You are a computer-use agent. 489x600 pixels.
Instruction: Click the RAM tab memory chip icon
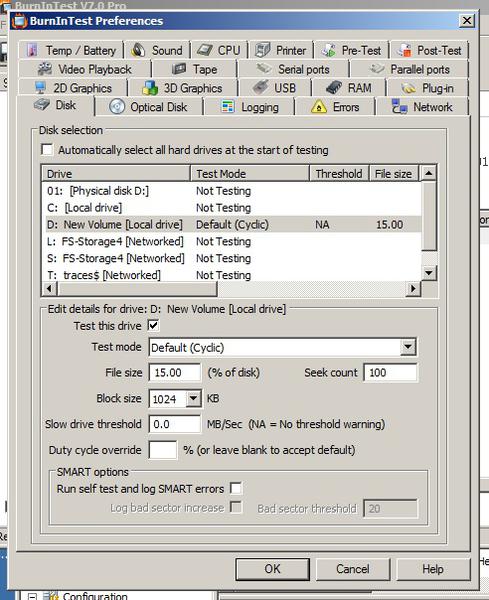(334, 88)
